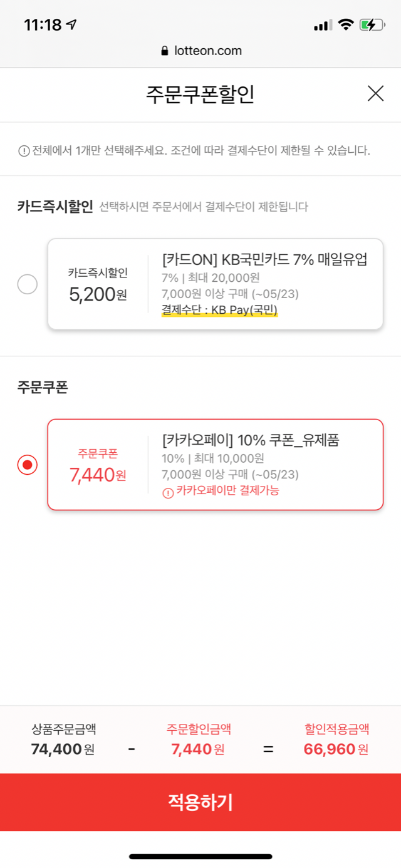The width and height of the screenshot is (401, 868).
Task: Tap the 카드즉시할인 5,200원 amount
Action: (98, 294)
